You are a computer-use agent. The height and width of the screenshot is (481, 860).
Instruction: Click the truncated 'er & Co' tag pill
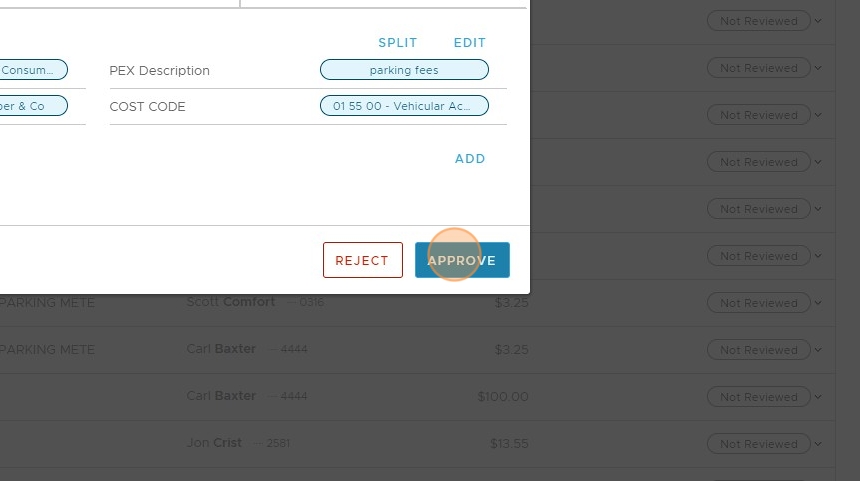coord(33,106)
